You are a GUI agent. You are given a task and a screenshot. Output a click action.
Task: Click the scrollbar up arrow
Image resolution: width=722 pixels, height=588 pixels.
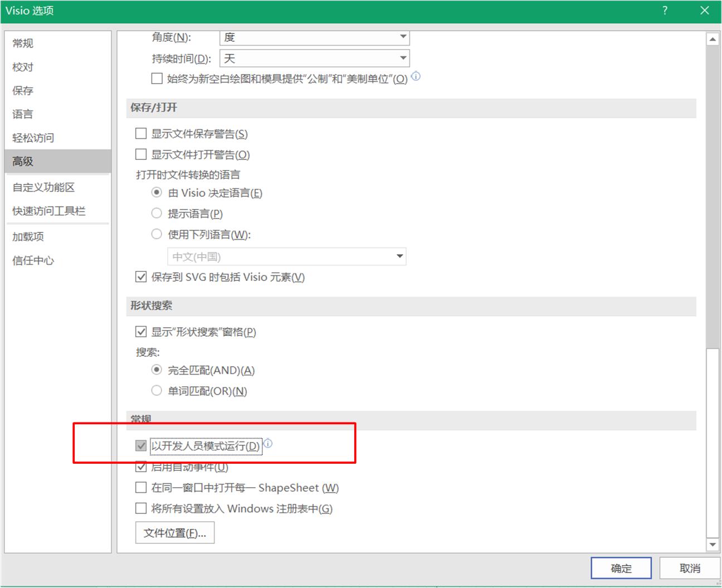pyautogui.click(x=713, y=39)
